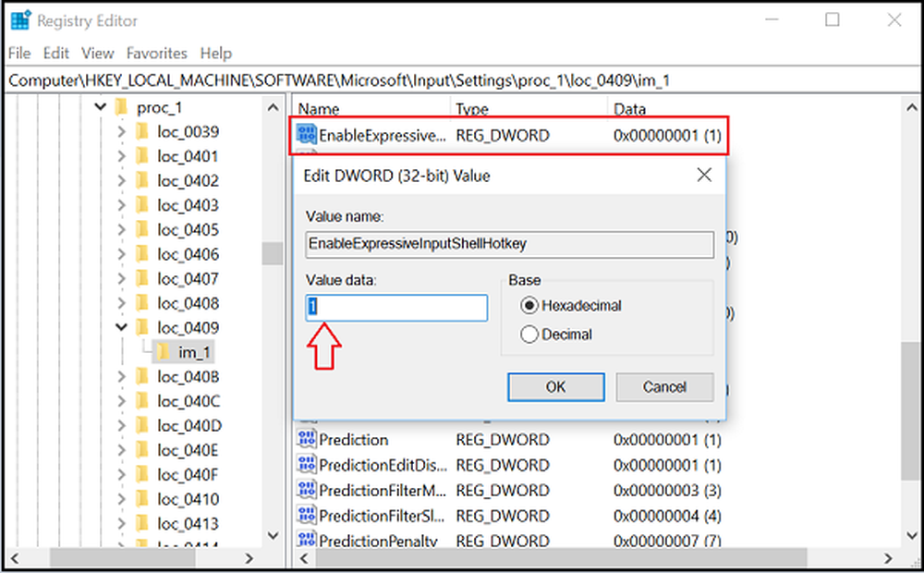Click the PredictionEditDis DWORD value icon
924x573 pixels.
click(x=307, y=465)
